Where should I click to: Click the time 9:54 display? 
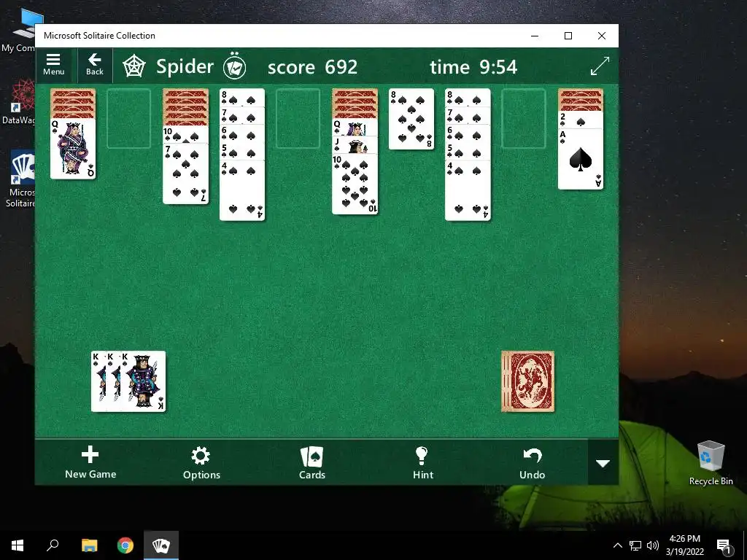(473, 67)
